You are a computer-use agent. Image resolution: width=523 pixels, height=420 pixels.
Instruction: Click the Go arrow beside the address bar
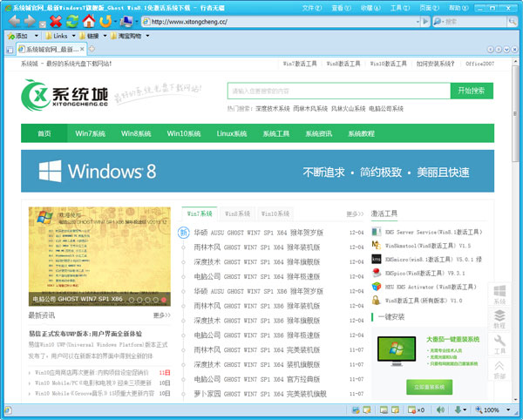click(x=425, y=22)
